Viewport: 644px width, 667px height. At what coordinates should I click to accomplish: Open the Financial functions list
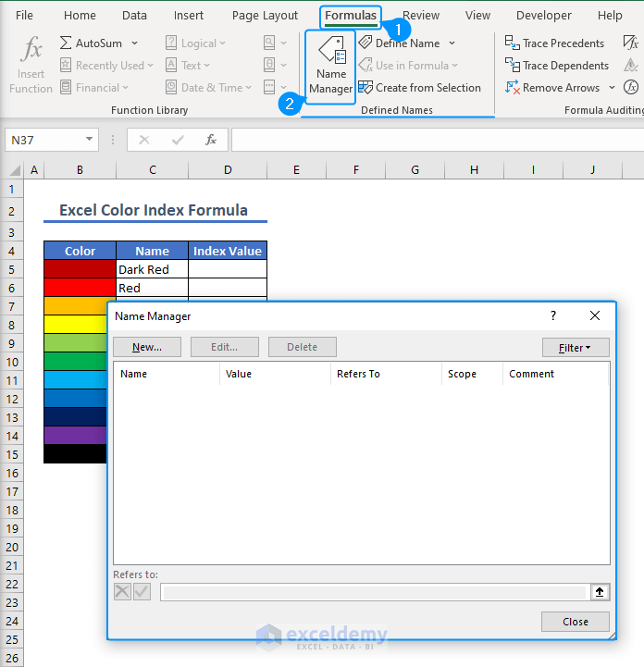[94, 88]
